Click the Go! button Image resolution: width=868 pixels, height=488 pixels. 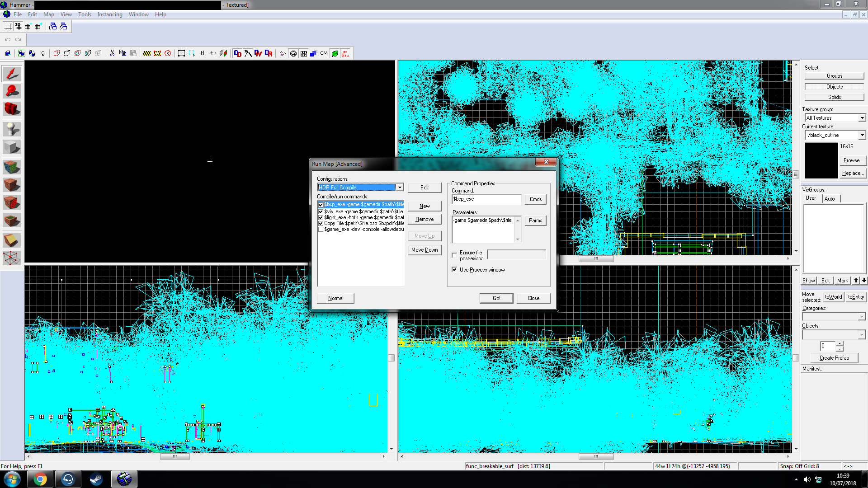(x=496, y=298)
